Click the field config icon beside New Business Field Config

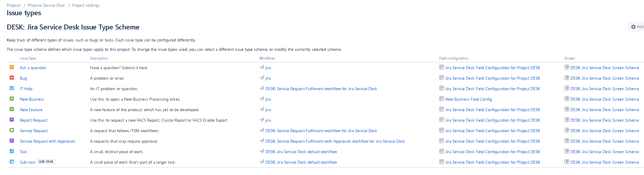[x=442, y=99]
